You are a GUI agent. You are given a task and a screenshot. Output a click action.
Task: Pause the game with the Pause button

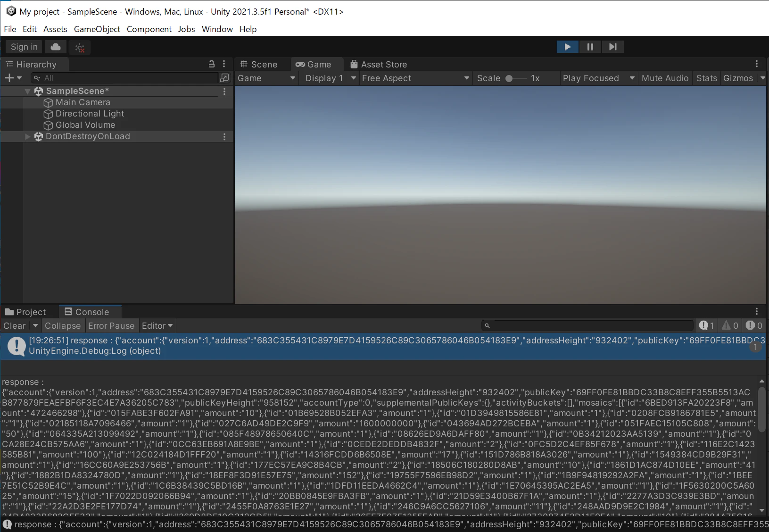point(590,47)
